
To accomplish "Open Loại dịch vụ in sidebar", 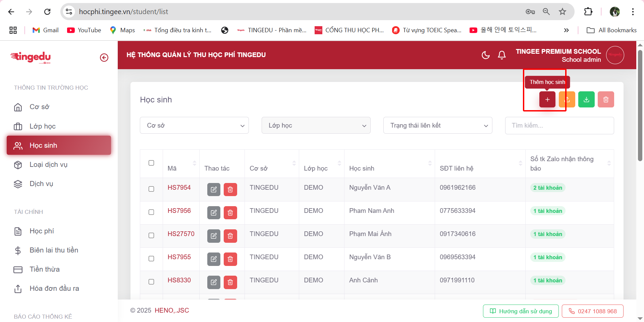I will click(48, 165).
